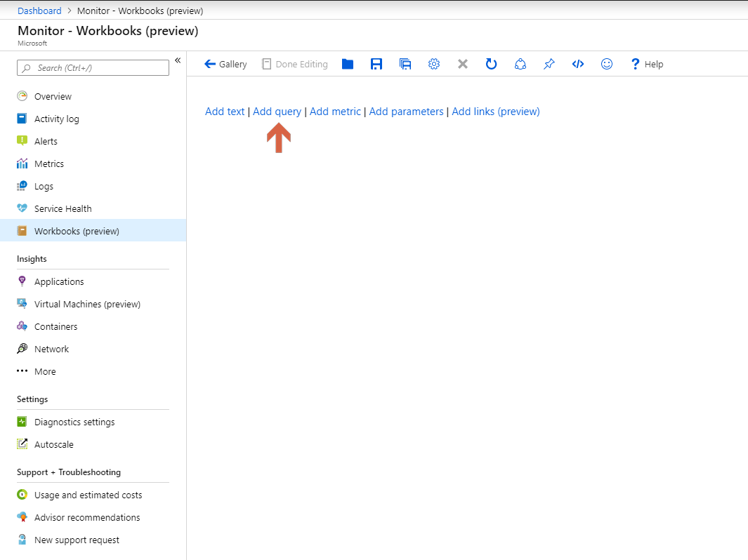
Task: Open Metrics menu item
Action: click(x=93, y=164)
